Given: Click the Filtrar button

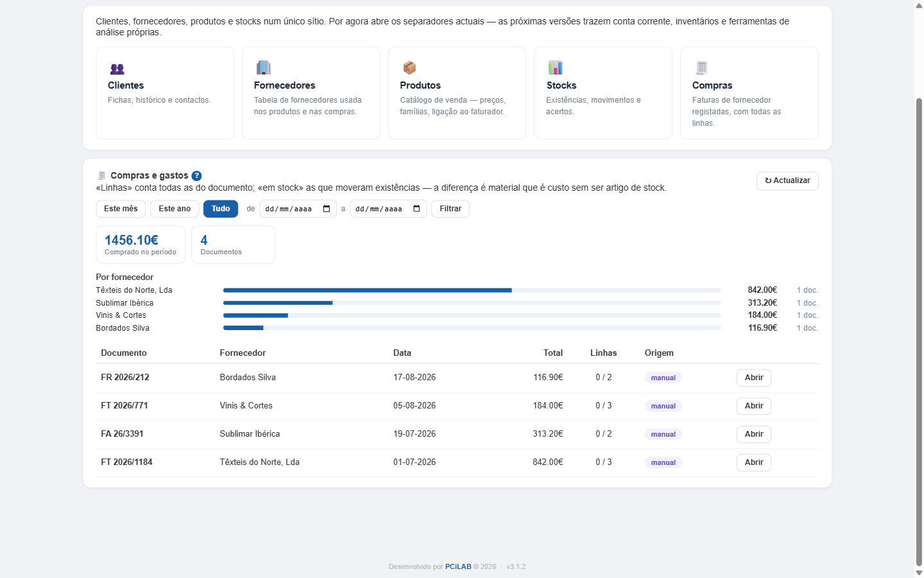Looking at the screenshot, I should pyautogui.click(x=450, y=209).
